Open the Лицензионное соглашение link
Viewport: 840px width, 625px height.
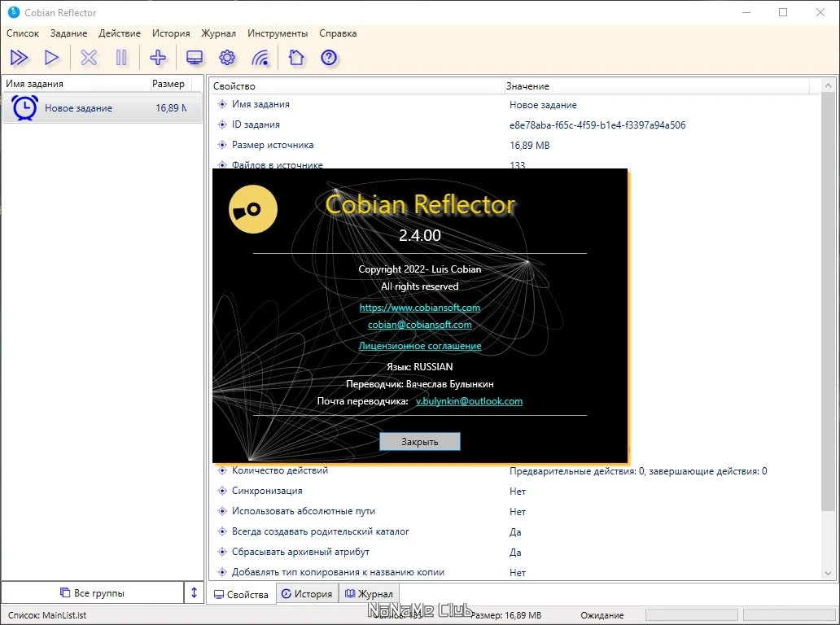click(419, 346)
